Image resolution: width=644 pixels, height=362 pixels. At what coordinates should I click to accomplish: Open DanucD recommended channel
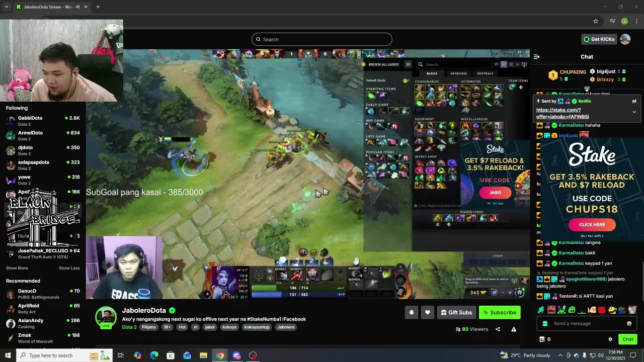click(43, 294)
